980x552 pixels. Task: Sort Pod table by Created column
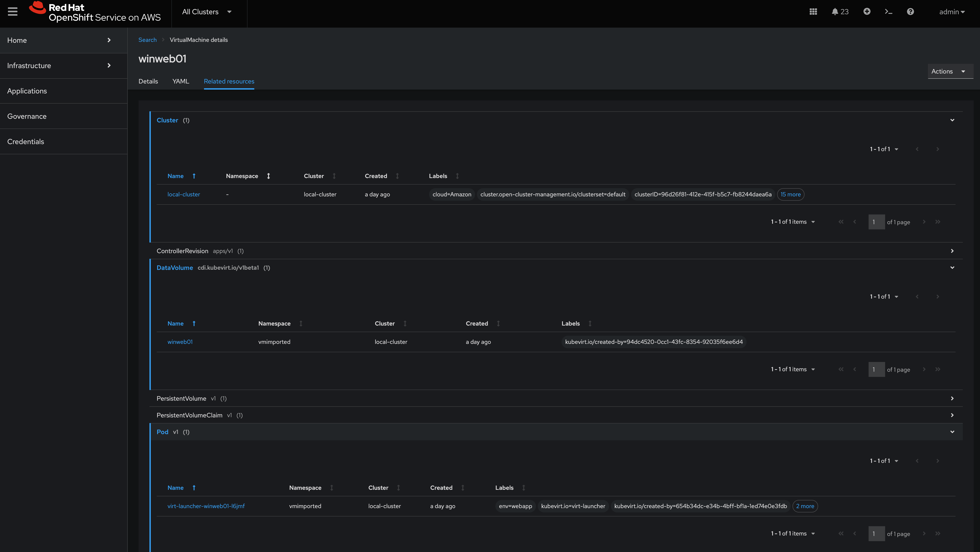(463, 488)
